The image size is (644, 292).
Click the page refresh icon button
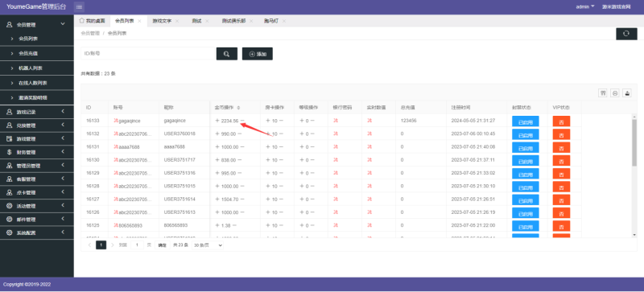[626, 34]
